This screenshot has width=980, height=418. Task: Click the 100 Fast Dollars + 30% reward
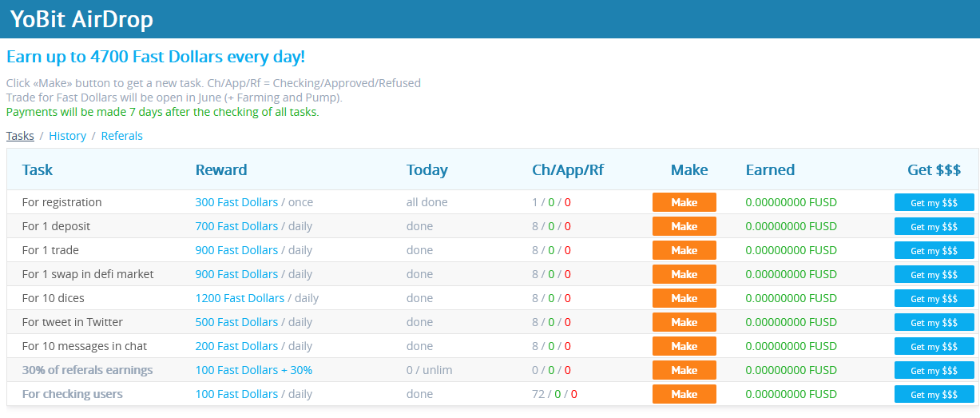pyautogui.click(x=254, y=370)
